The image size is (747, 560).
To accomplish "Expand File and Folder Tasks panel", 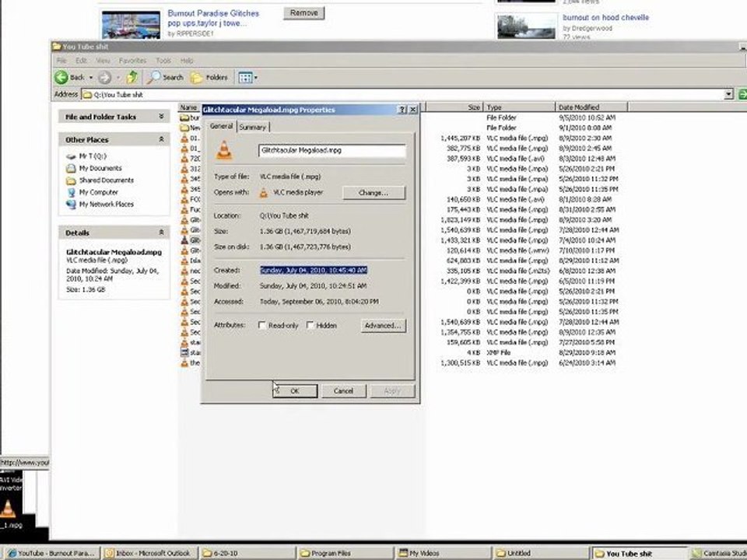I will click(x=162, y=117).
